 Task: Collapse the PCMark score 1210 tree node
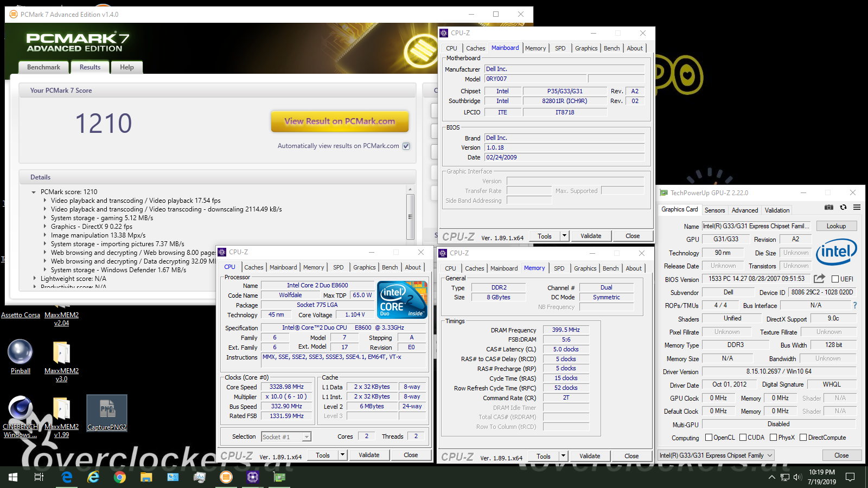click(x=34, y=192)
